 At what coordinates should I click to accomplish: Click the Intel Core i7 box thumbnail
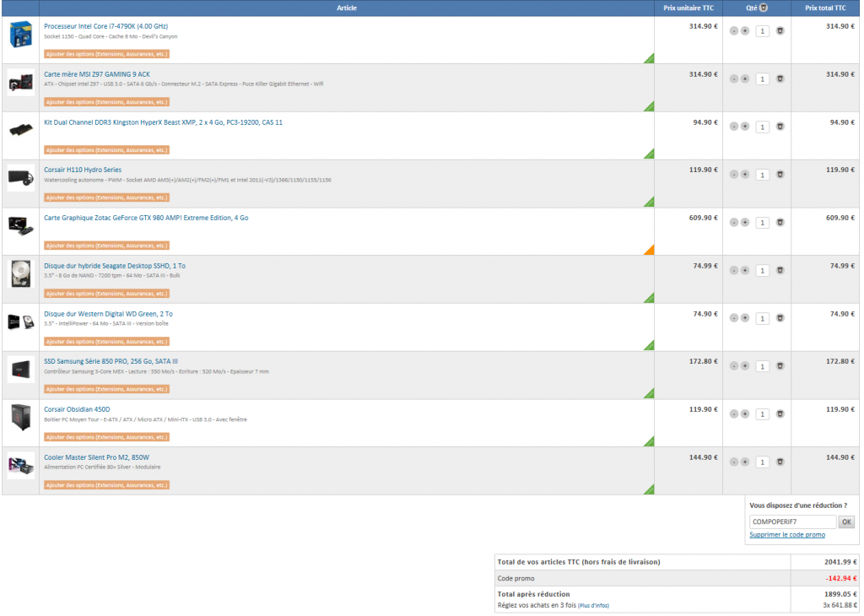click(x=21, y=34)
